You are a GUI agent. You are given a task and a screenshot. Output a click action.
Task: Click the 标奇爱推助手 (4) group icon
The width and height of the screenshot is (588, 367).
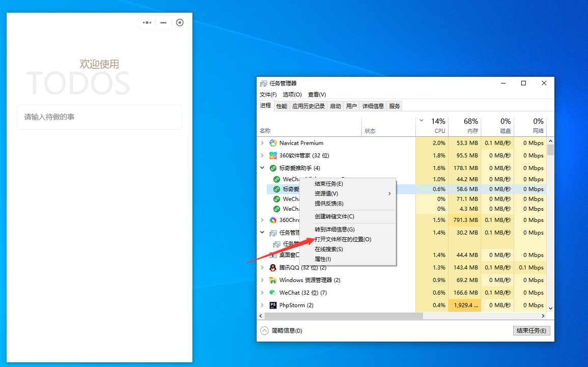coord(273,168)
